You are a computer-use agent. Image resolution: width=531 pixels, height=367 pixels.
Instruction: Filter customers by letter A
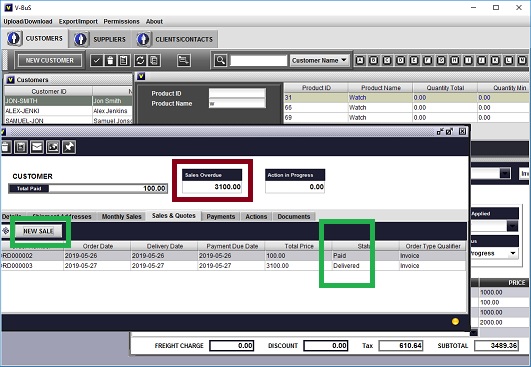(360, 60)
